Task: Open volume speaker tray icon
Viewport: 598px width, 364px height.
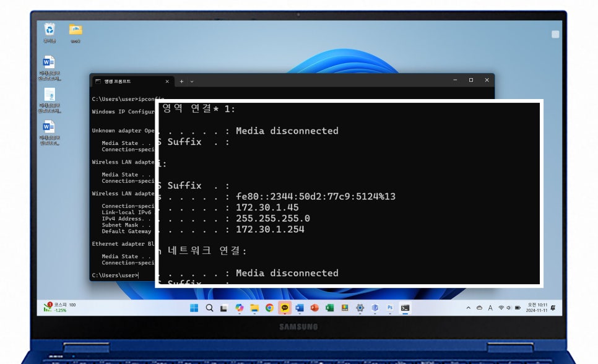Action: 509,308
